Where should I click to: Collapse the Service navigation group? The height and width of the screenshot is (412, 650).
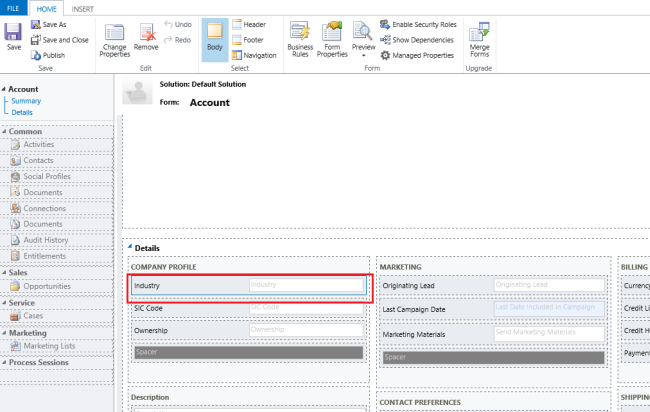pyautogui.click(x=4, y=303)
